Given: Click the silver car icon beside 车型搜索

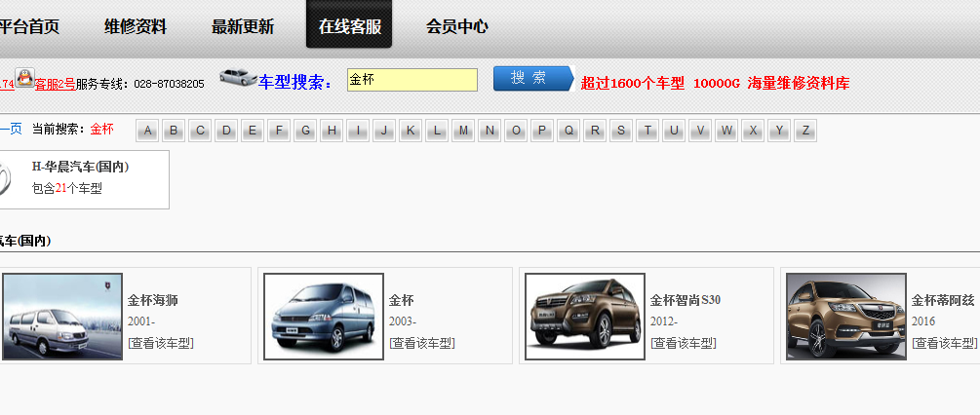Looking at the screenshot, I should coord(238,76).
